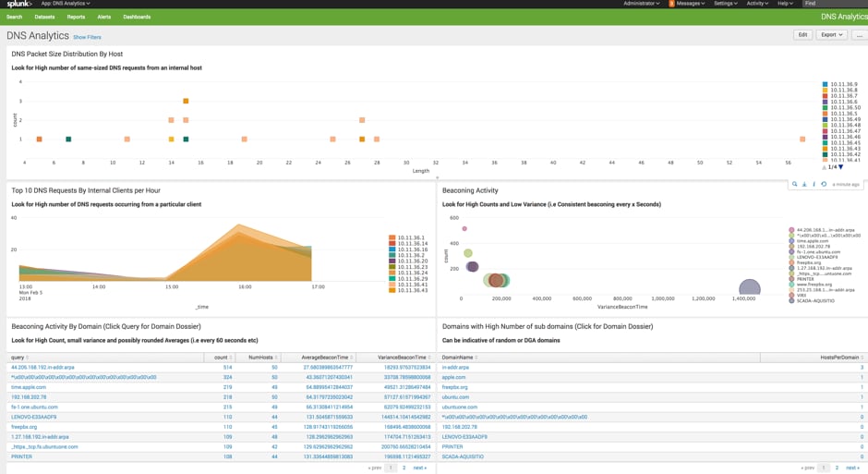868x474 pixels.
Task: Toggle 192.168.202.78 series in beaconing legend
Action: coord(809,247)
